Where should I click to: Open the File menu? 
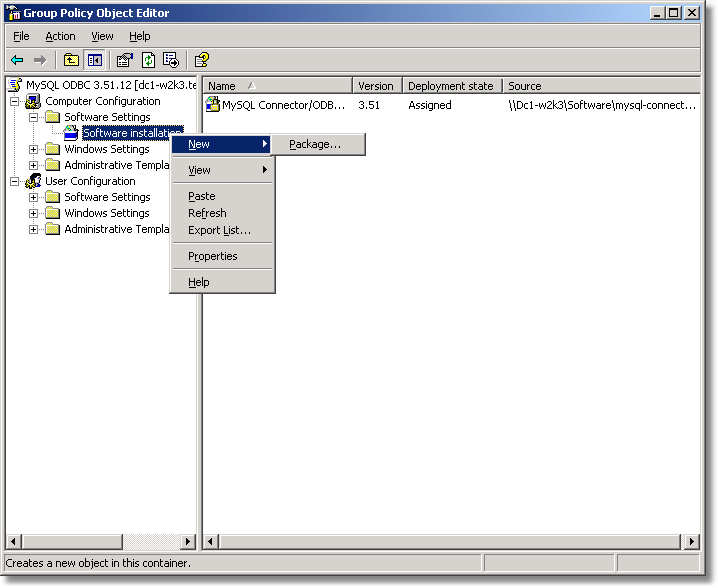[x=21, y=36]
